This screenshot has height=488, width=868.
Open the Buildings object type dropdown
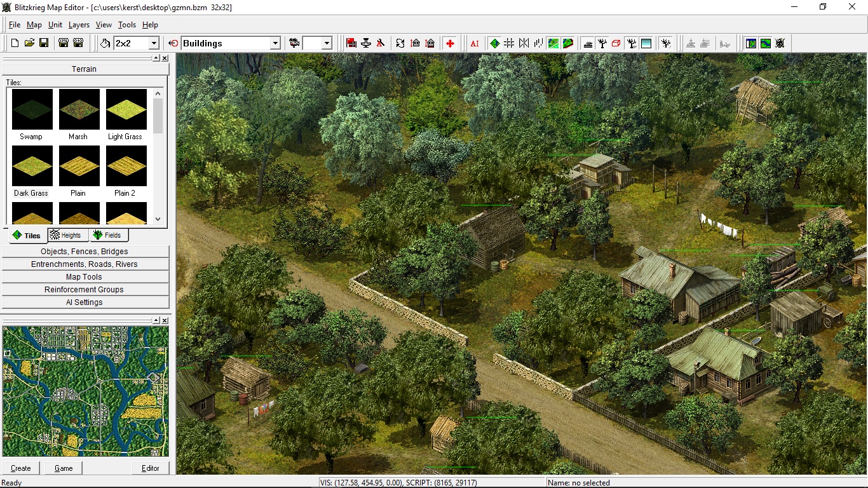point(275,43)
